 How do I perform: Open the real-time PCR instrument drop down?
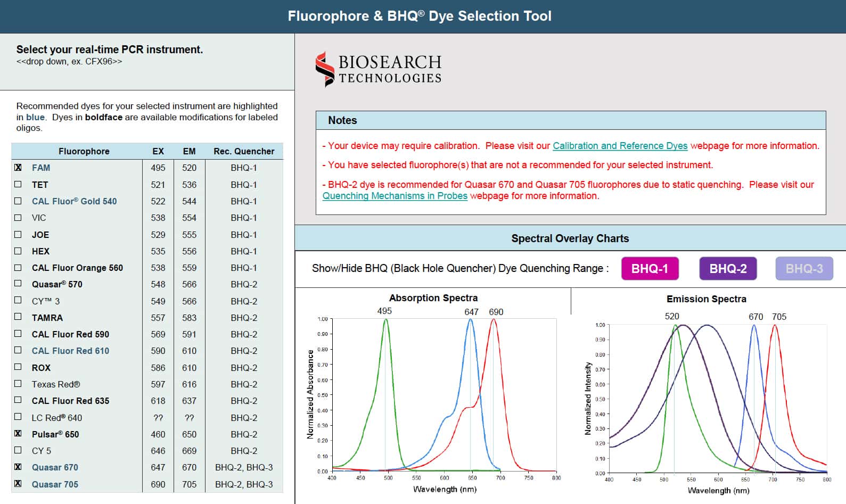click(69, 62)
